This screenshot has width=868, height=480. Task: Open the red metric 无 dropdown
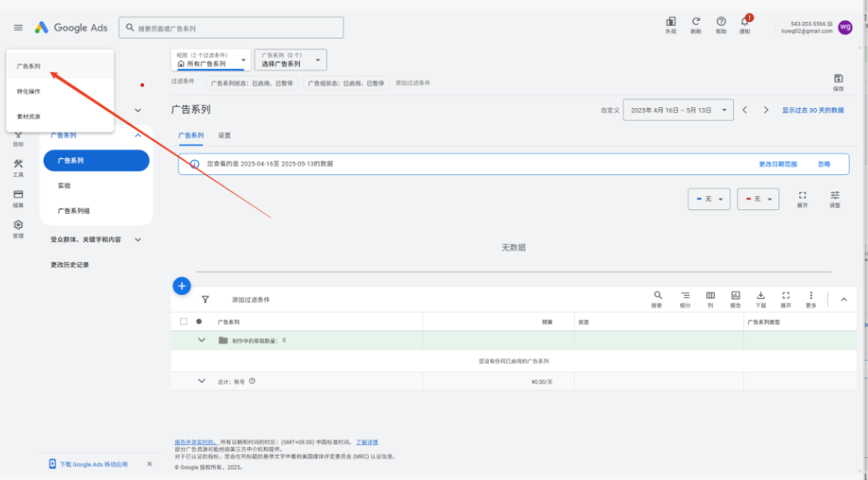click(x=758, y=199)
